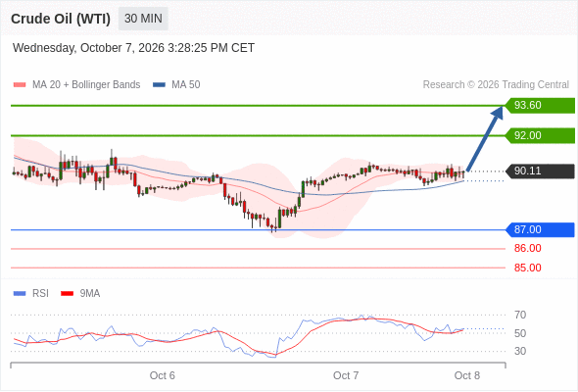Click the blue RSI legend swatch
Image resolution: width=578 pixels, height=392 pixels.
pos(20,294)
